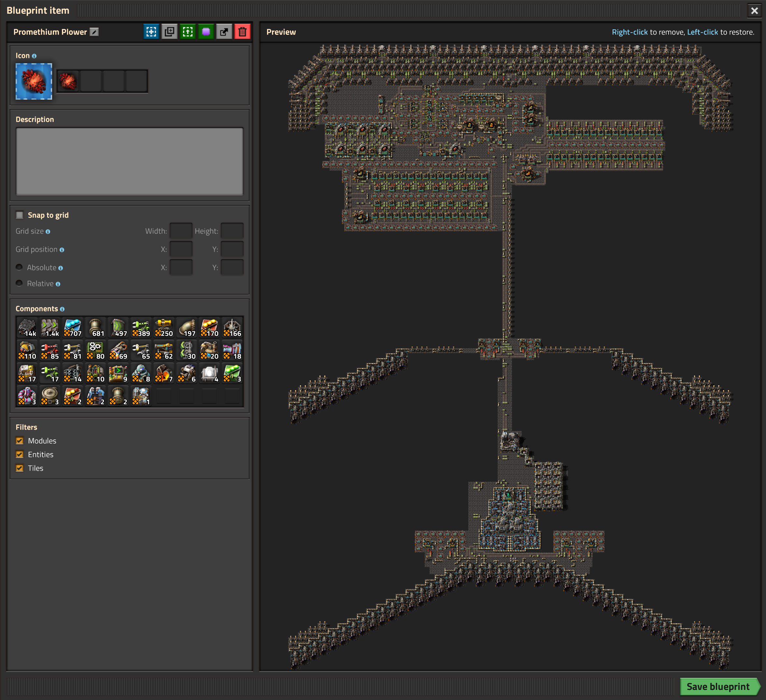Select the Relative radio option

tap(19, 283)
